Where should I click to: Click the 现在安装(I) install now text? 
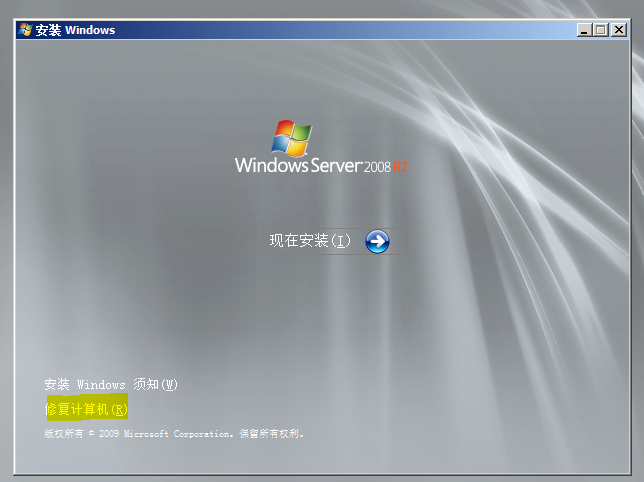click(x=310, y=241)
